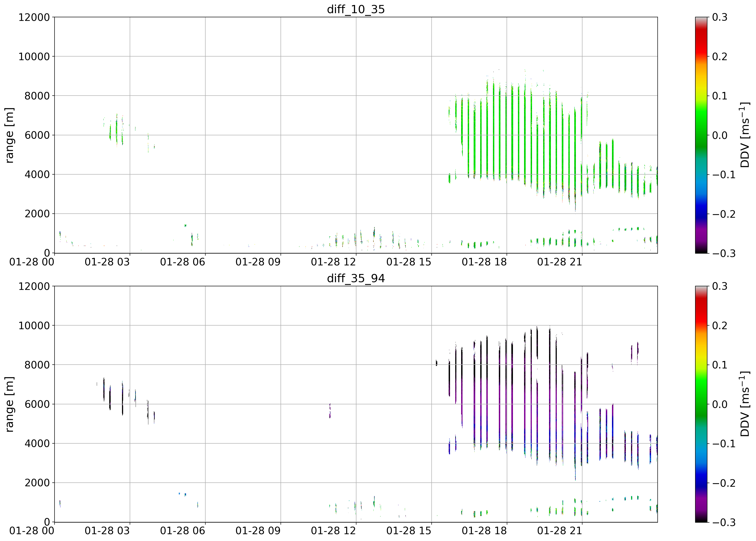Click the 2000 y-tick on diff_35_94 plot
Viewport: 756px width, 541px height.
37,483
